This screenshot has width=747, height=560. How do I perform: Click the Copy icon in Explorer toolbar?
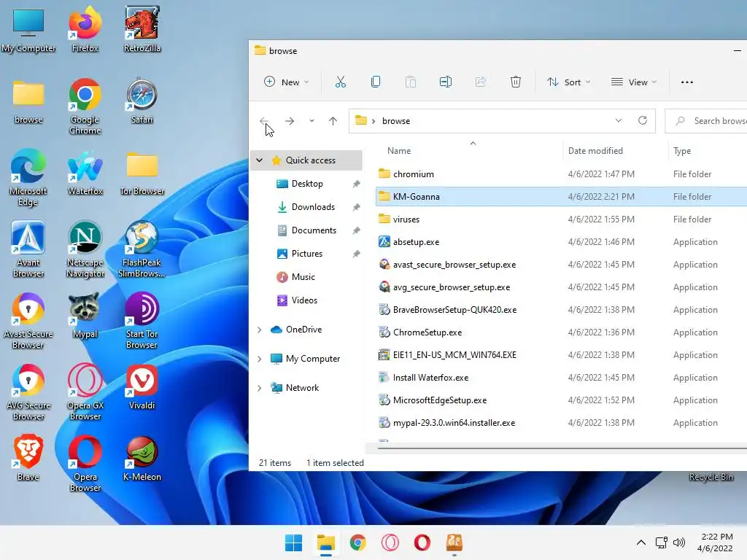click(x=376, y=82)
